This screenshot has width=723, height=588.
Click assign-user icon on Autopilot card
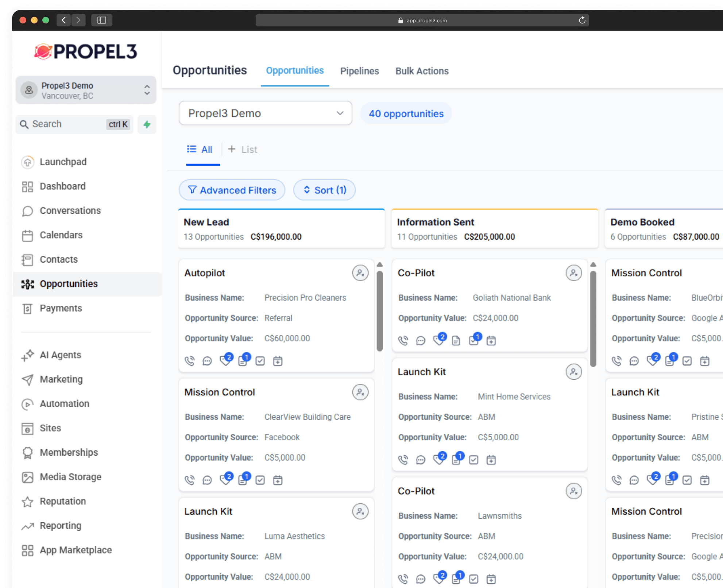360,273
